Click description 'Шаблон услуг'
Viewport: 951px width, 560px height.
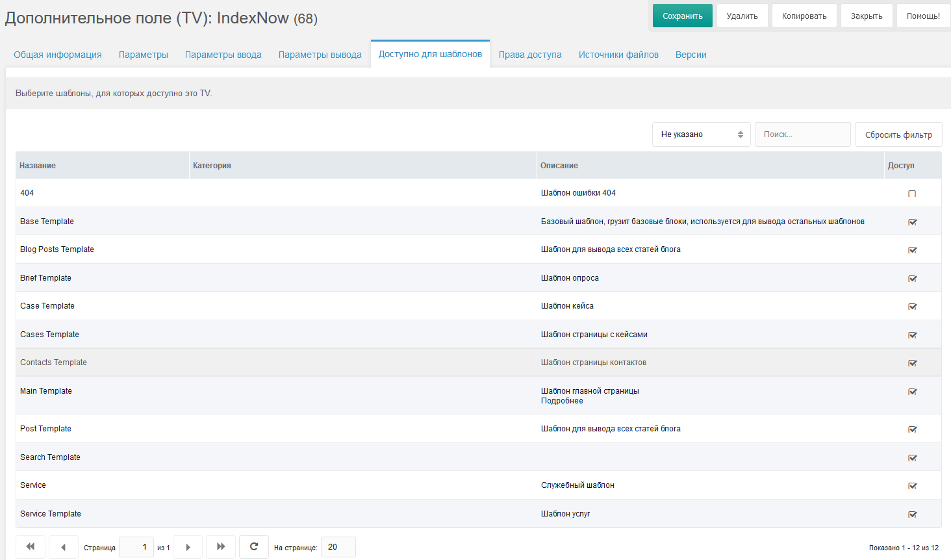click(565, 514)
